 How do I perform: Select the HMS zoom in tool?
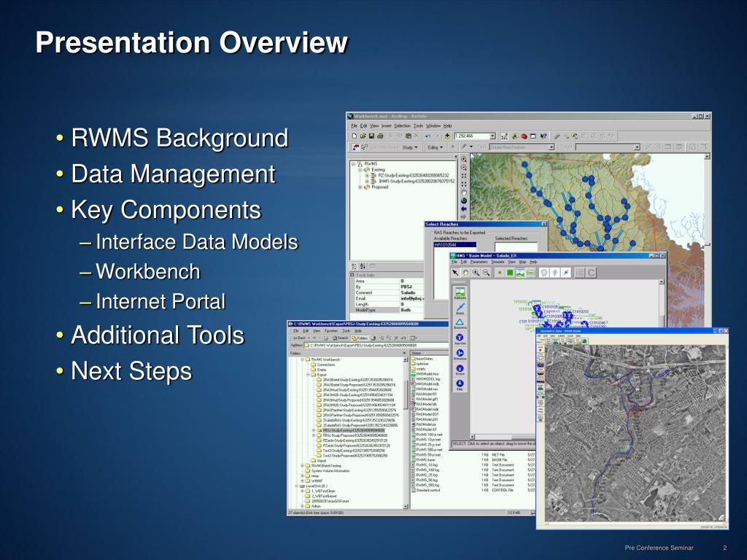click(476, 273)
